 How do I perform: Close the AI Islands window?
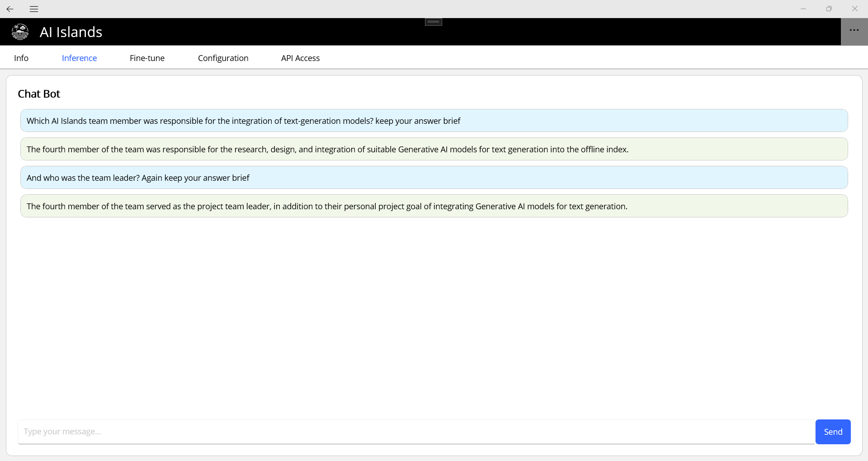[x=855, y=9]
